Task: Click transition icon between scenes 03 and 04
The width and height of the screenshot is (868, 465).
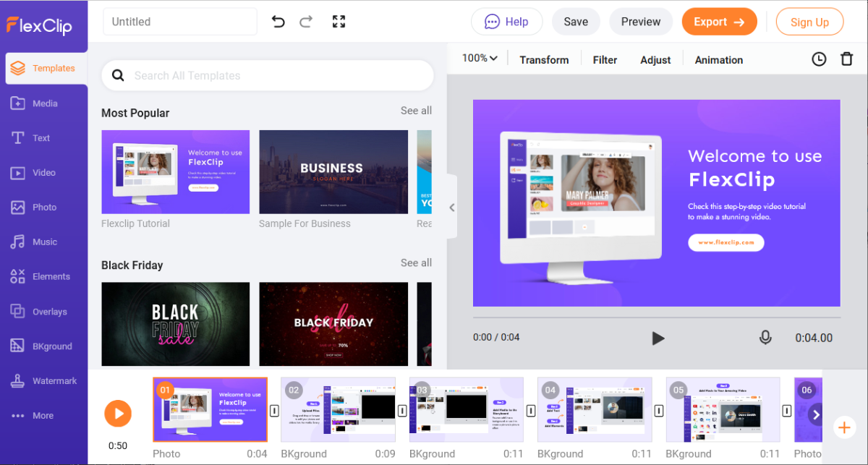Action: click(531, 411)
